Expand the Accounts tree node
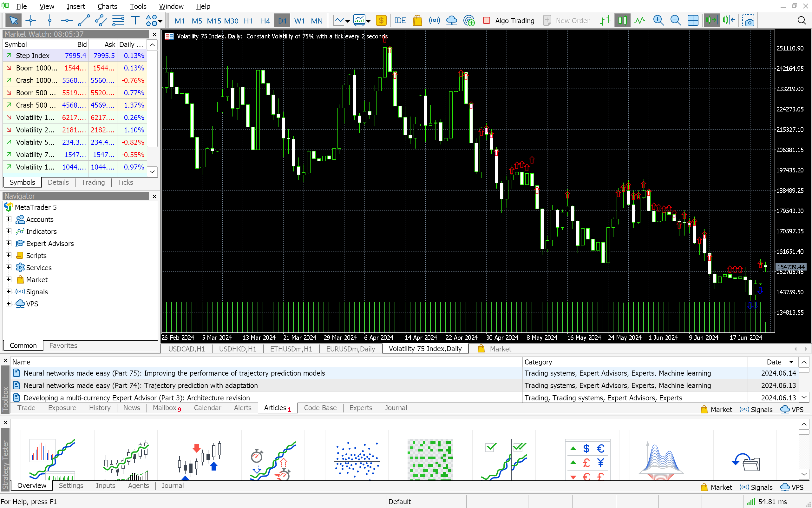812x508 pixels. tap(9, 219)
